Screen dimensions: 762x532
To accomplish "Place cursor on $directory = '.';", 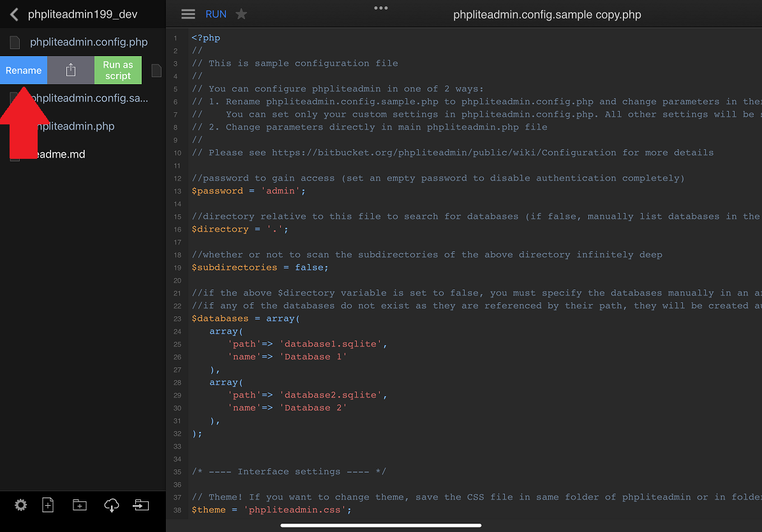I will [239, 229].
